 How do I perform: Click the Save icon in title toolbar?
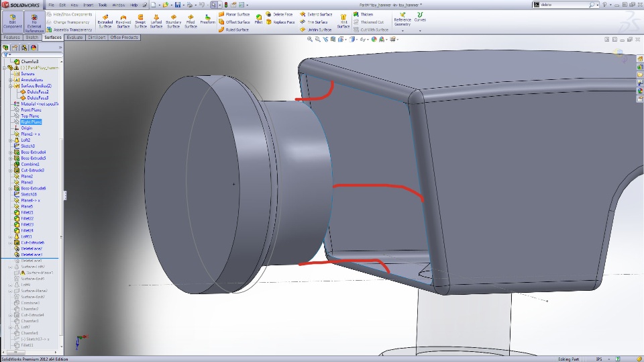(x=178, y=5)
